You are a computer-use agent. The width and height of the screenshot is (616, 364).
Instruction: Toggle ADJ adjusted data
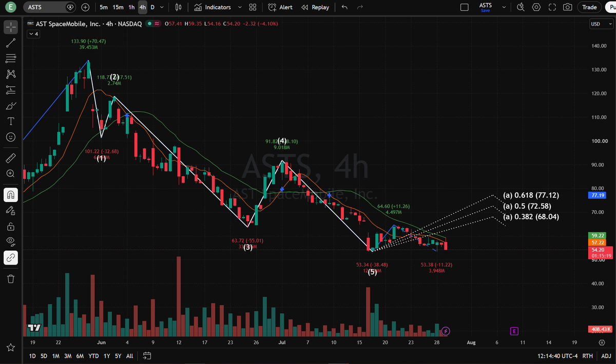[x=606, y=356]
